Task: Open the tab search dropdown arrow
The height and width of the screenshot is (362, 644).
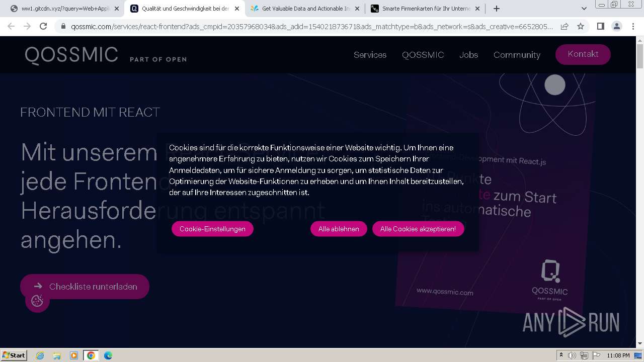Action: 584,9
